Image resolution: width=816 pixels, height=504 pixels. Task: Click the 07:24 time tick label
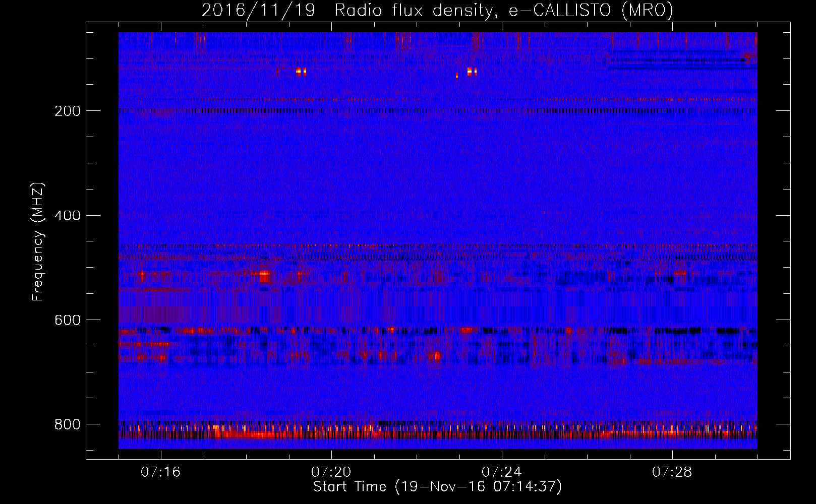coord(501,472)
